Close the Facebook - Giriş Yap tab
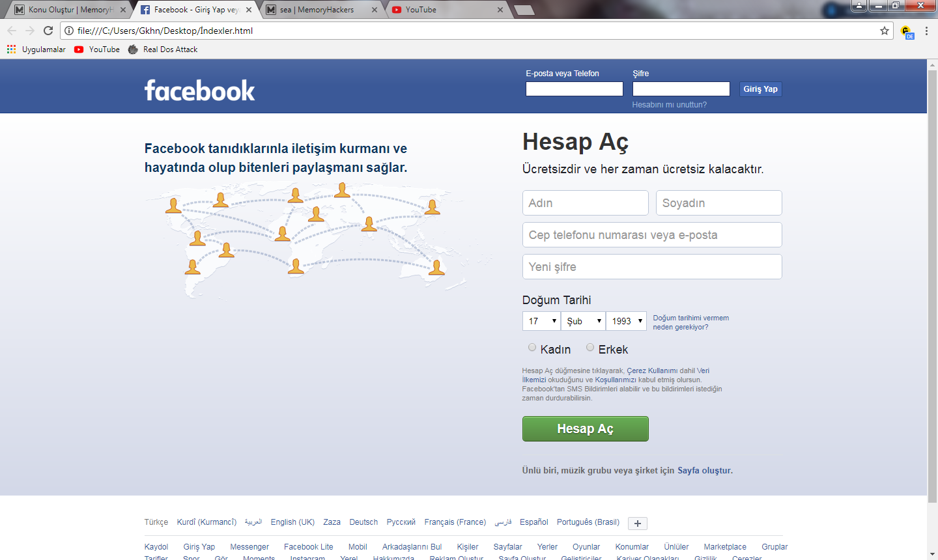Image resolution: width=938 pixels, height=560 pixels. pos(249,10)
